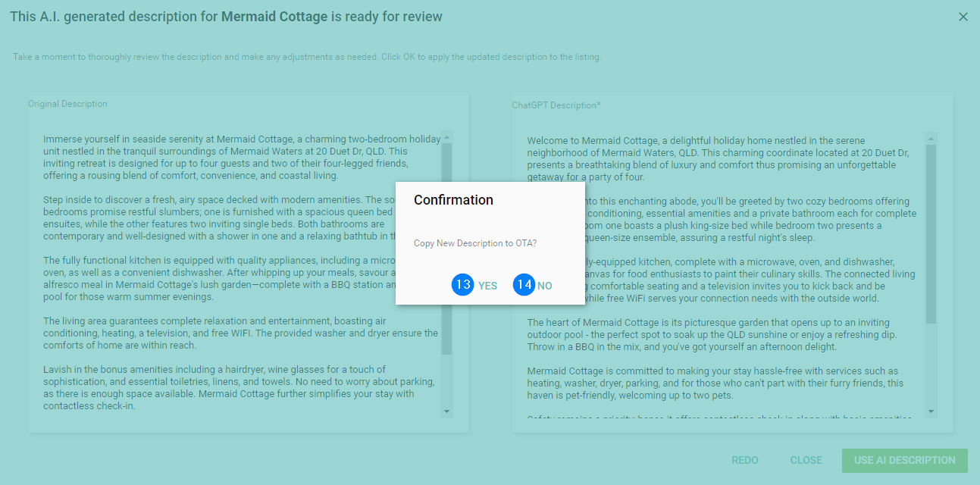Screen dimensions: 980x485
Task: Click up arrow of ChatGPT Description scrollbar
Action: coord(931,138)
